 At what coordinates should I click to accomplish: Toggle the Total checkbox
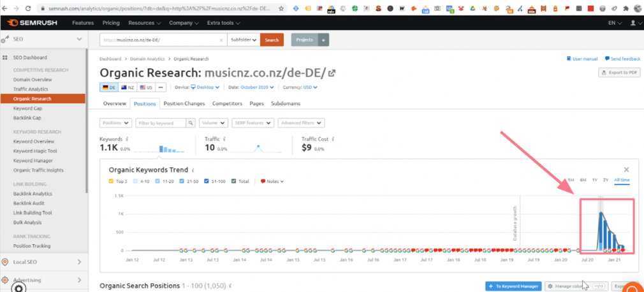pos(233,181)
